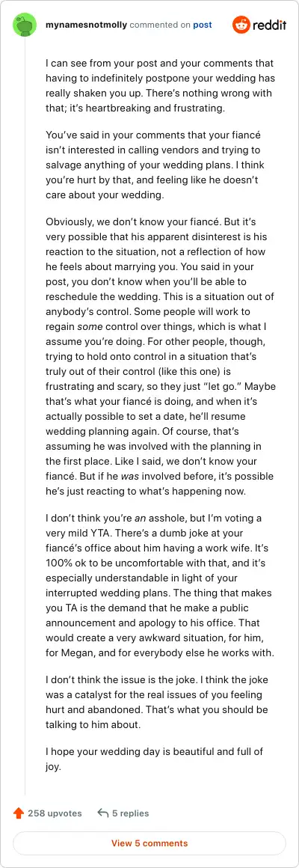
Task: Click the paragraph starting "I can see from your post"
Action: [160, 86]
